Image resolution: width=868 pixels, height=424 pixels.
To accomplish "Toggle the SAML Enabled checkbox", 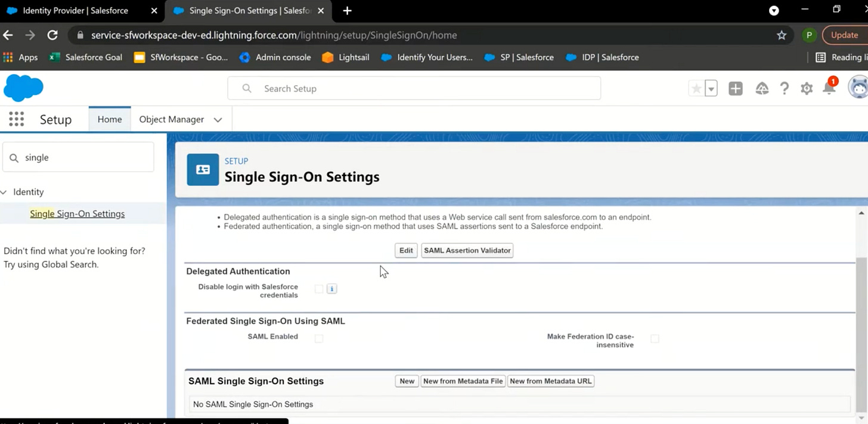I will click(319, 339).
